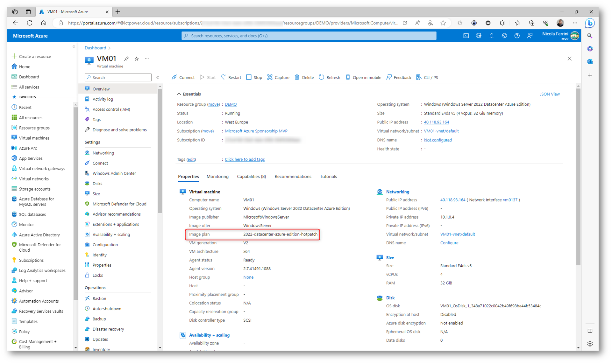Open the Availability + scaling section heading
Screen dimensions: 612x364
click(x=209, y=335)
